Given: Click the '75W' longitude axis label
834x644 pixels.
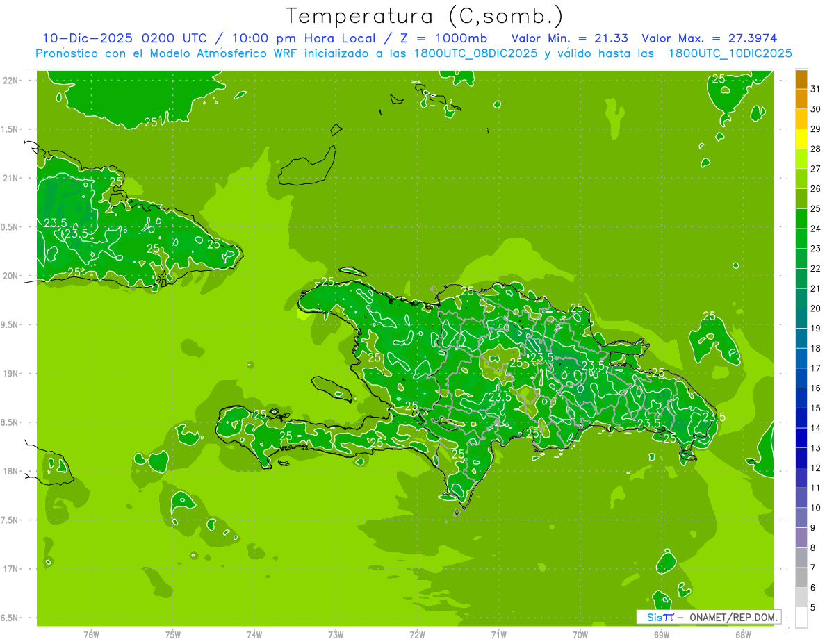Looking at the screenshot, I should click(173, 635).
